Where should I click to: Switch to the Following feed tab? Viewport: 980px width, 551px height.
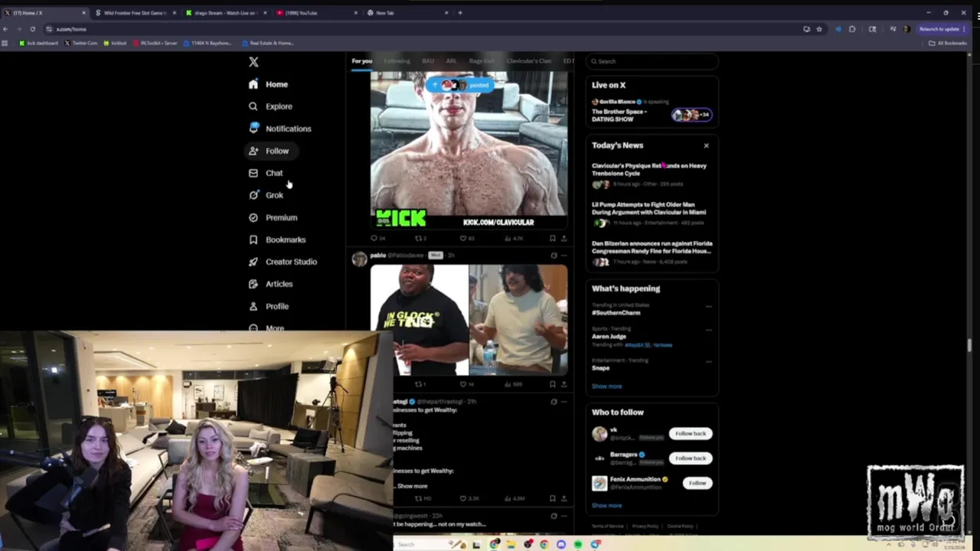pos(397,61)
